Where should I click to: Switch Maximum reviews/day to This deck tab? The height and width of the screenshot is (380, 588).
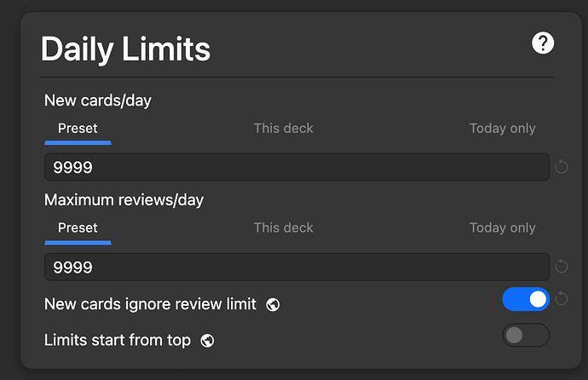[x=284, y=228]
